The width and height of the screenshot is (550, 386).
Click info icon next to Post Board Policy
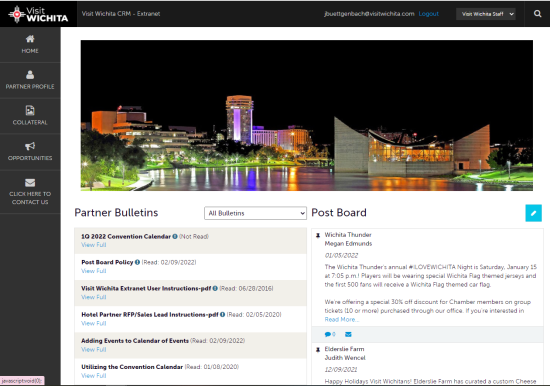[138, 262]
